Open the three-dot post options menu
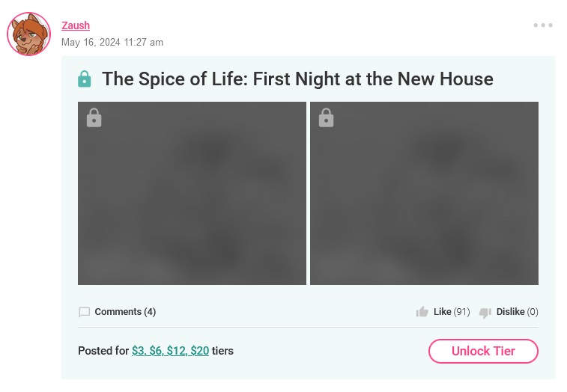 543,25
